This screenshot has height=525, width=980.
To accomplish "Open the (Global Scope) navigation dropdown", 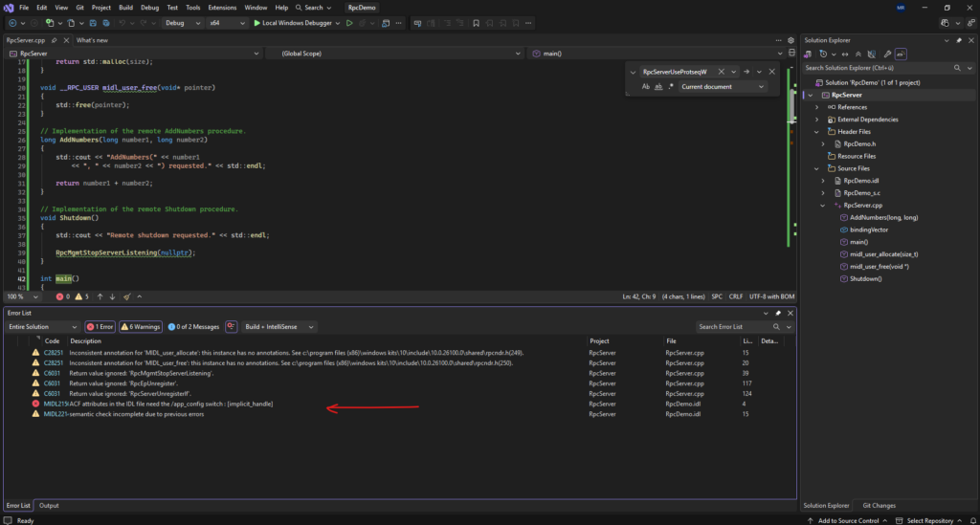I will (x=394, y=54).
